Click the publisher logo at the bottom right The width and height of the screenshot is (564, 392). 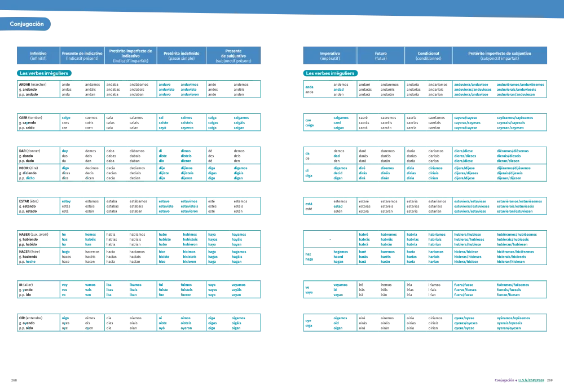tap(519, 380)
